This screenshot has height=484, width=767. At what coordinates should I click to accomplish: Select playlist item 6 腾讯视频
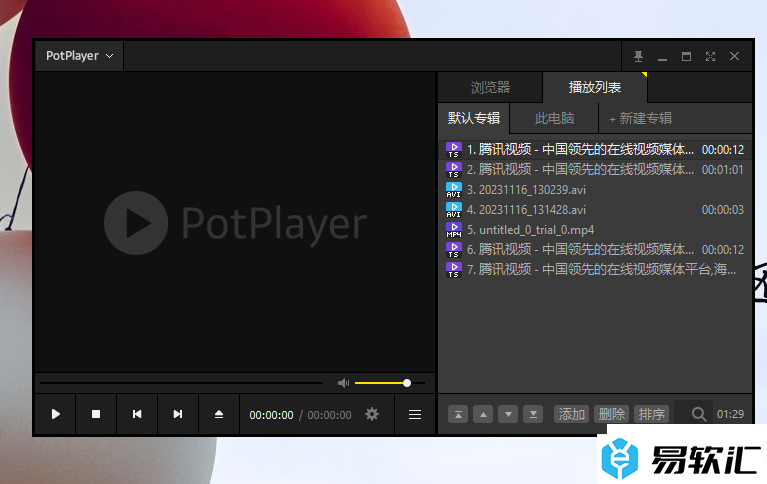point(595,250)
